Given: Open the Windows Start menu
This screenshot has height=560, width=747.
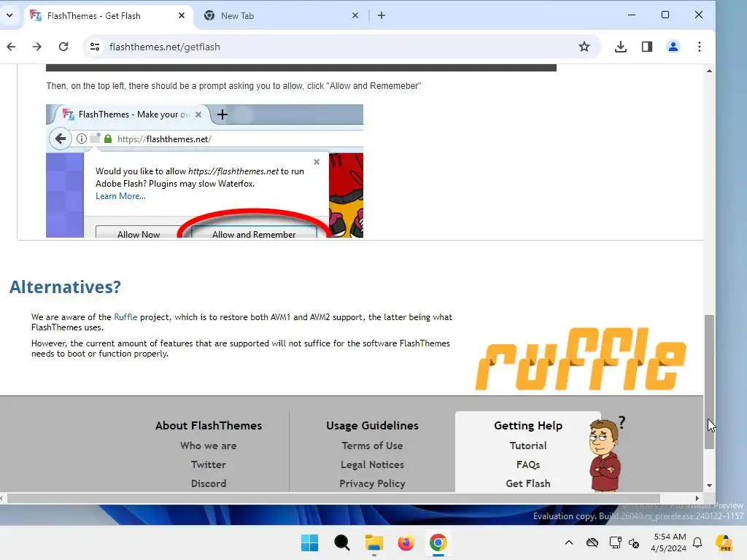Looking at the screenshot, I should point(309,542).
